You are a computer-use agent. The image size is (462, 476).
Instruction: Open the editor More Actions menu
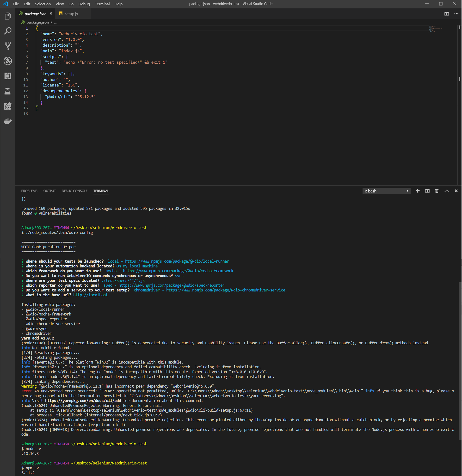pyautogui.click(x=456, y=14)
